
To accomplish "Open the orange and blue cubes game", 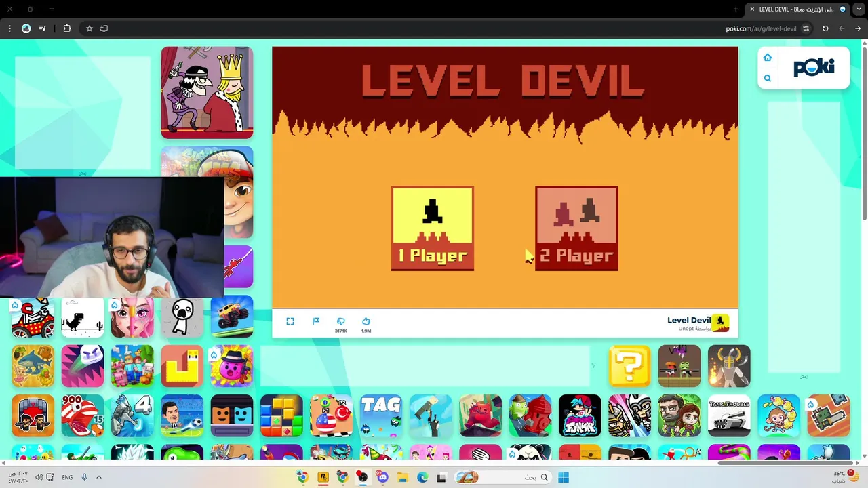I will coord(232,416).
